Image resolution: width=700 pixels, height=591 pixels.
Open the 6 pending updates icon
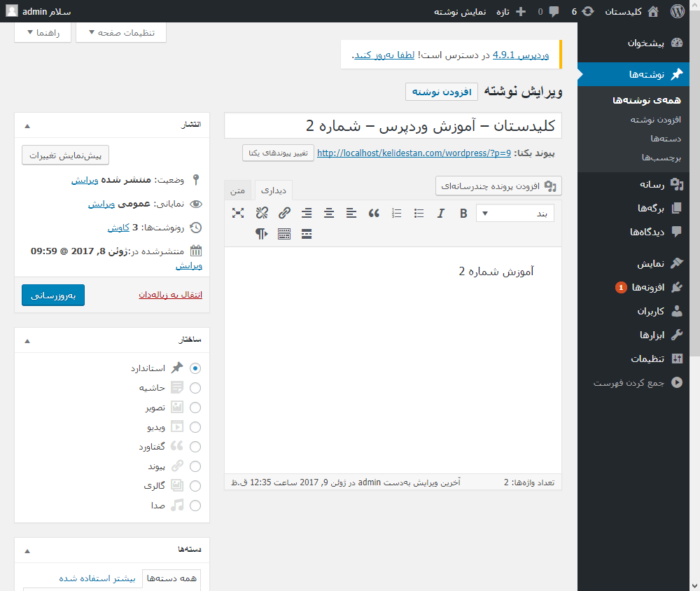click(x=582, y=11)
